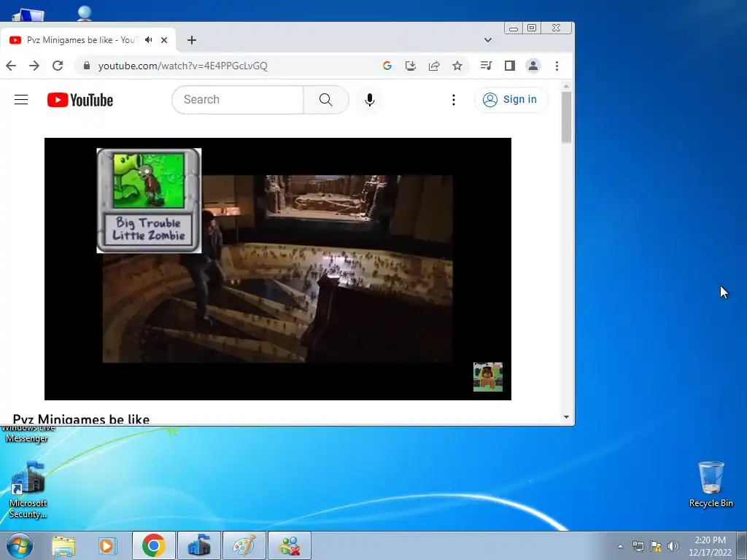Search with voice via microphone icon

tap(370, 99)
